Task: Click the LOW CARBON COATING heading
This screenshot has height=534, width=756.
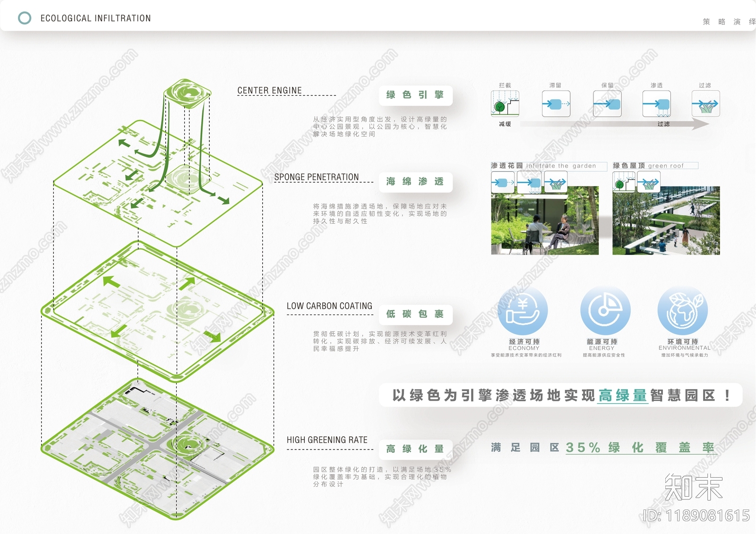Action: (x=329, y=306)
